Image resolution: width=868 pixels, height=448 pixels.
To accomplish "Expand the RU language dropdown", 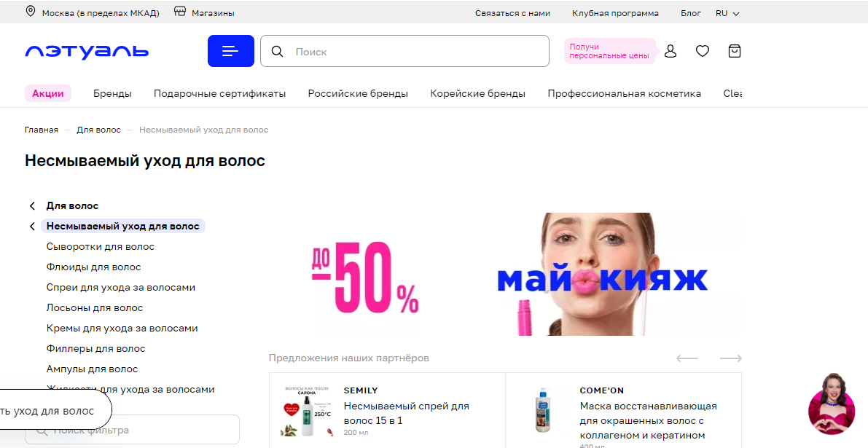I will point(727,13).
